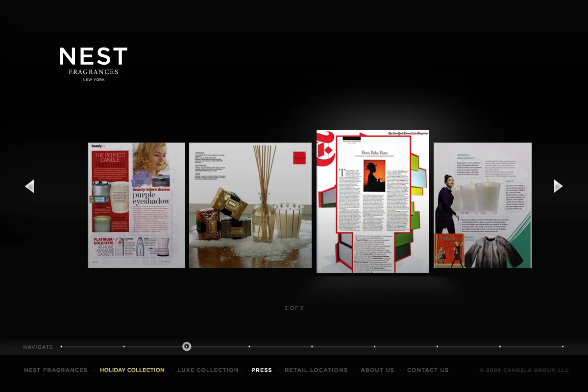The width and height of the screenshot is (588, 392).
Task: Click the right arrow to see next press item
Action: (559, 186)
